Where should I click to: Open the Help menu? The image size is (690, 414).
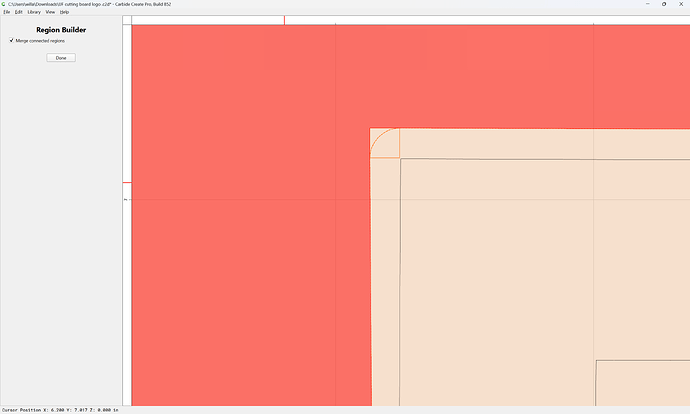(64, 12)
